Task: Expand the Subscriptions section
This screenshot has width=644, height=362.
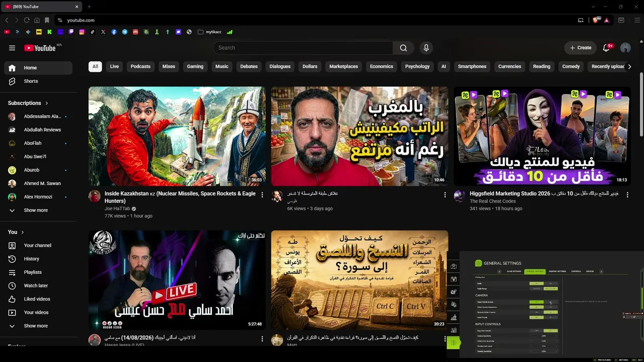Action: [28, 103]
